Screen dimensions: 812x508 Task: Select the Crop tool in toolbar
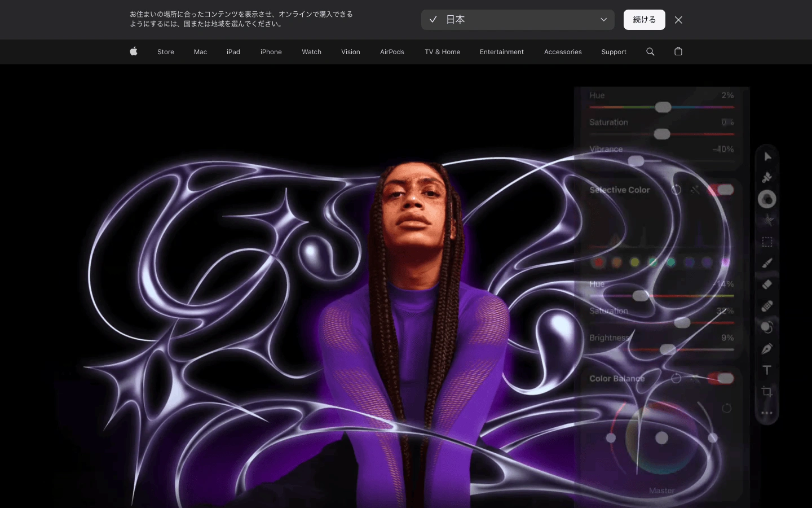767,392
